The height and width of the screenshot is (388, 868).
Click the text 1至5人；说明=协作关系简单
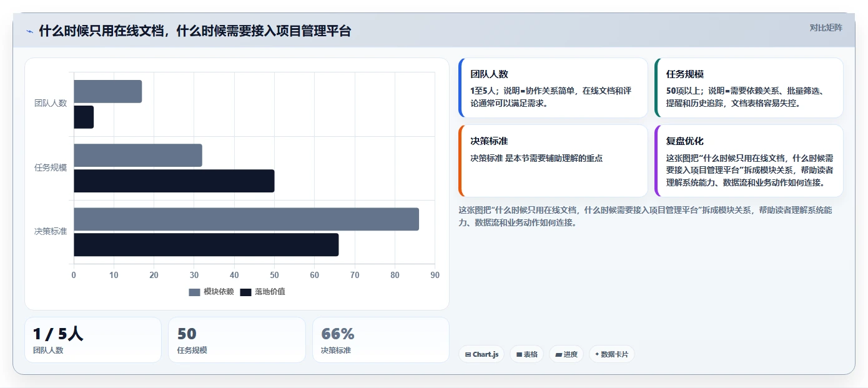(x=523, y=91)
